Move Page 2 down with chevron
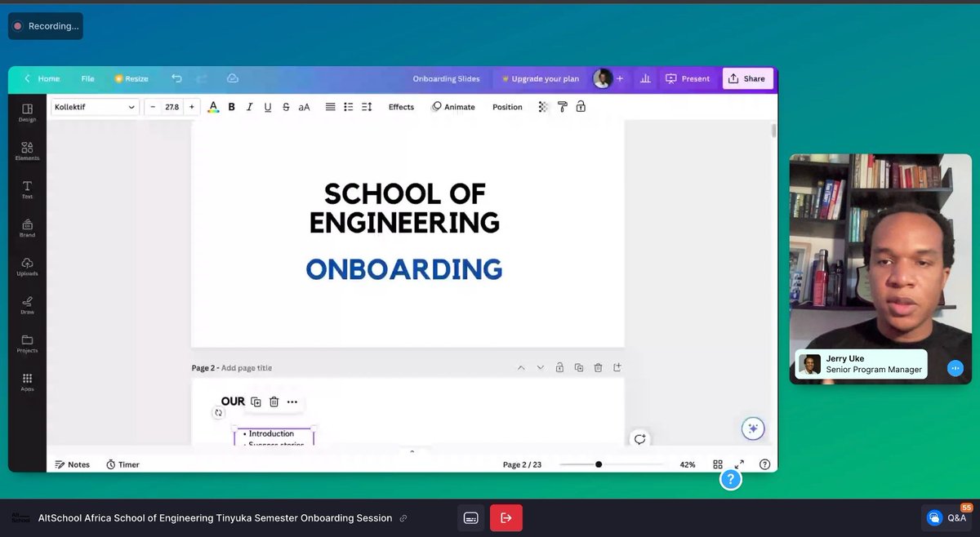This screenshot has width=980, height=537. point(540,368)
